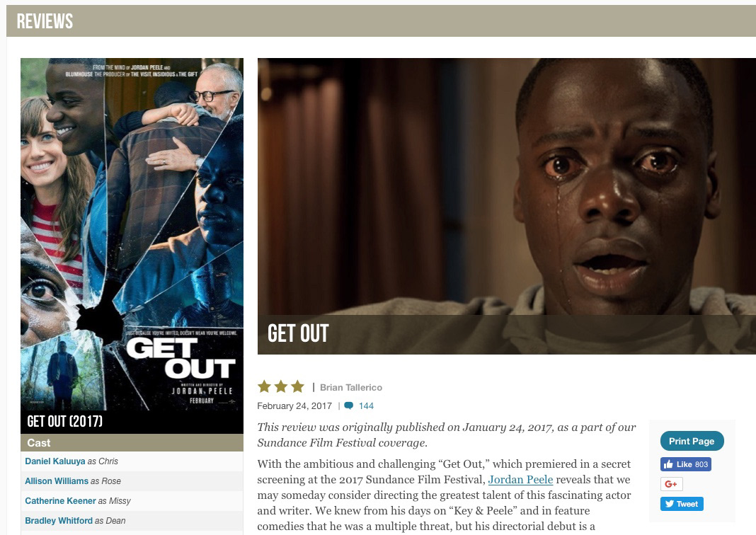
Task: Click the second gold rating star
Action: coord(281,386)
